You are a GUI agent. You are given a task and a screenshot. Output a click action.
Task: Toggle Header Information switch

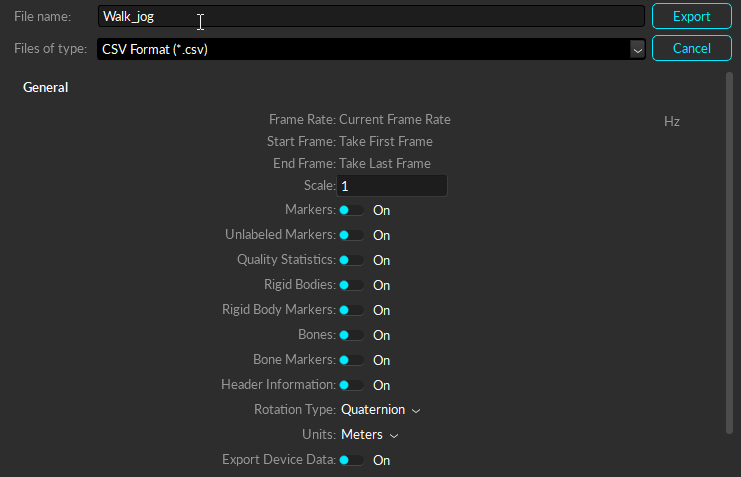pyautogui.click(x=351, y=385)
